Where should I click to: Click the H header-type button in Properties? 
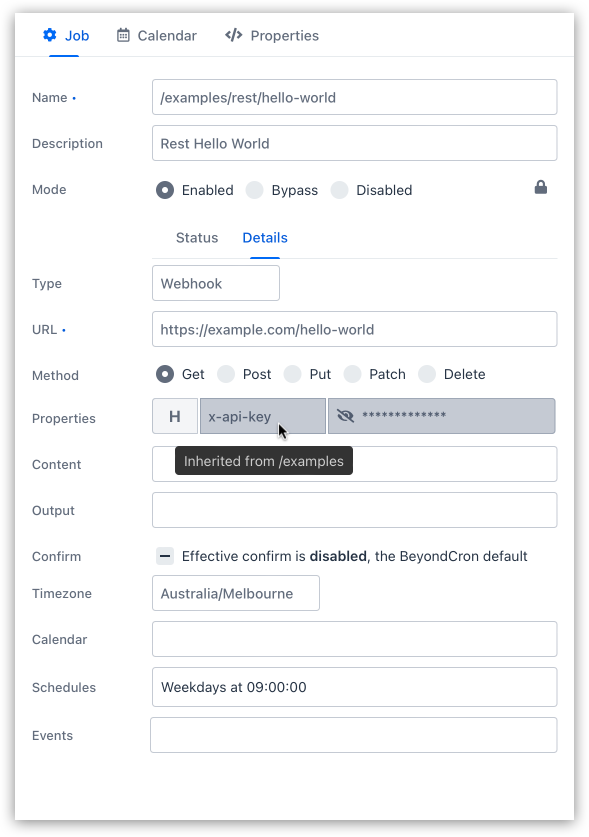174,415
